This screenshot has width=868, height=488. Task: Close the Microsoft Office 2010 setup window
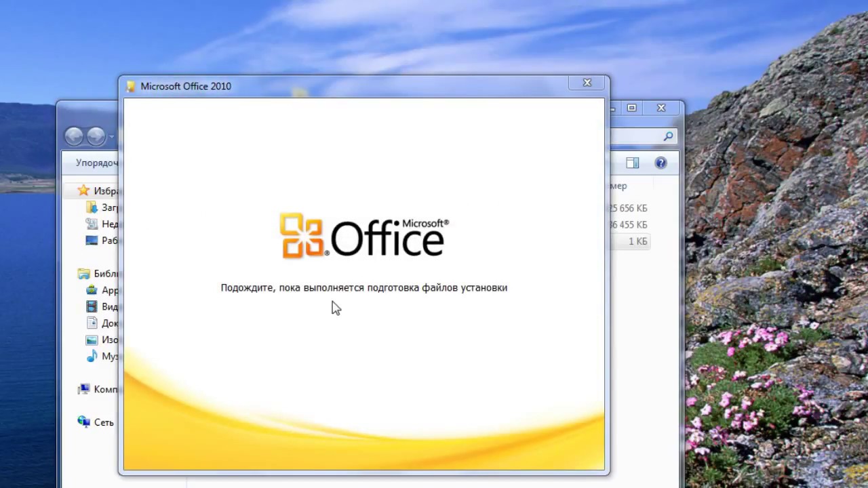pos(587,83)
